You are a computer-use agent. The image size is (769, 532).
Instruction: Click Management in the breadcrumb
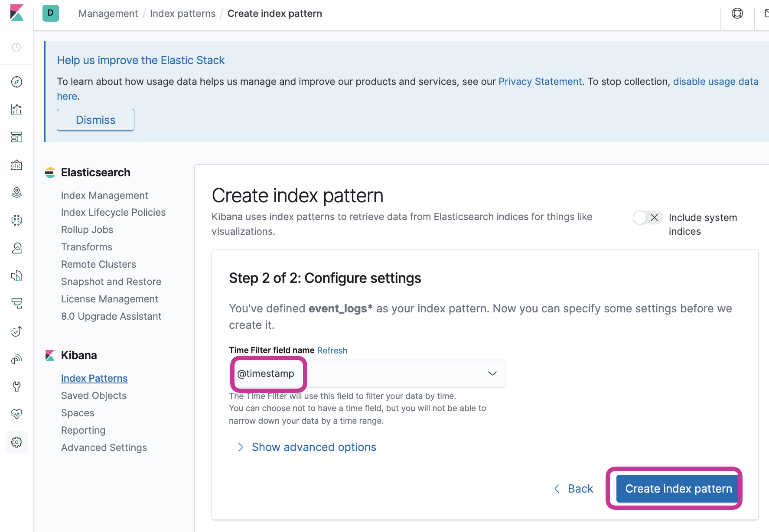point(108,13)
